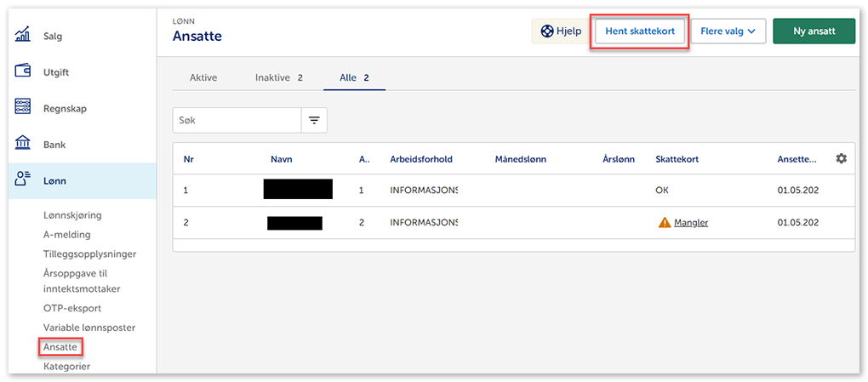Click the Lønn person icon
The height and width of the screenshot is (382, 868).
coord(24,180)
